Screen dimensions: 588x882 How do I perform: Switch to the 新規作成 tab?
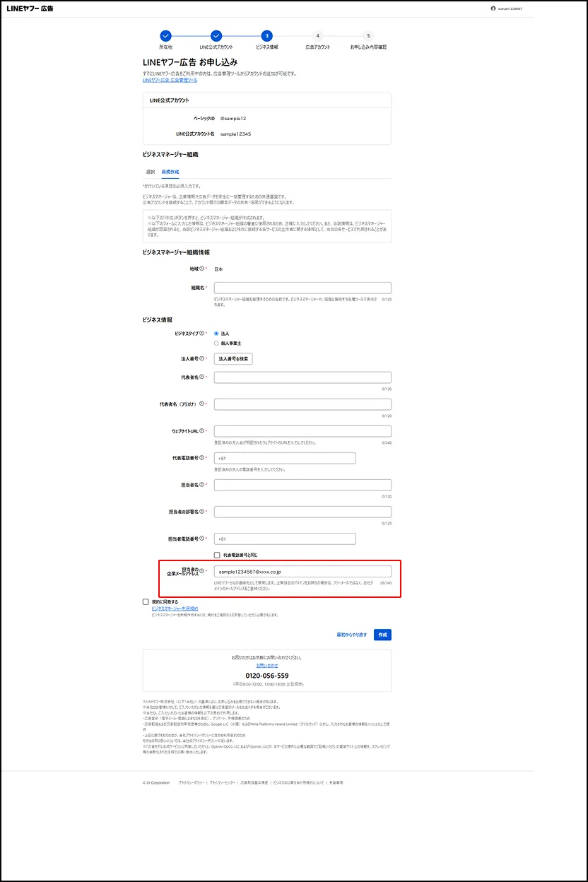coord(170,172)
